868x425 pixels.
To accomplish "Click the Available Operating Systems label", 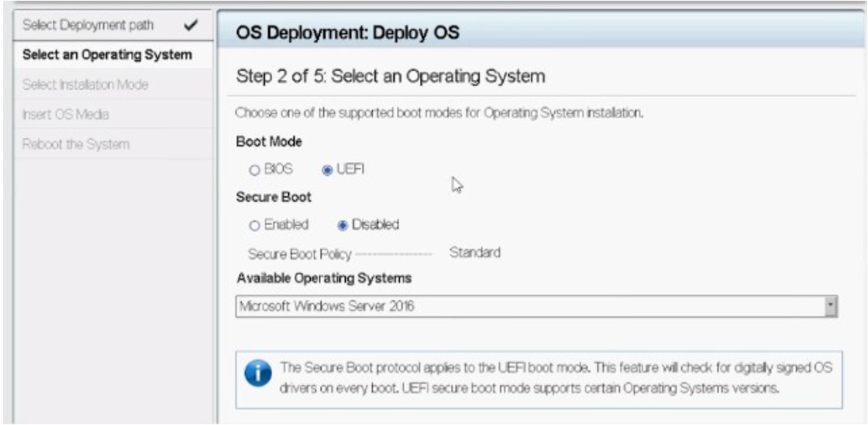I will click(324, 279).
